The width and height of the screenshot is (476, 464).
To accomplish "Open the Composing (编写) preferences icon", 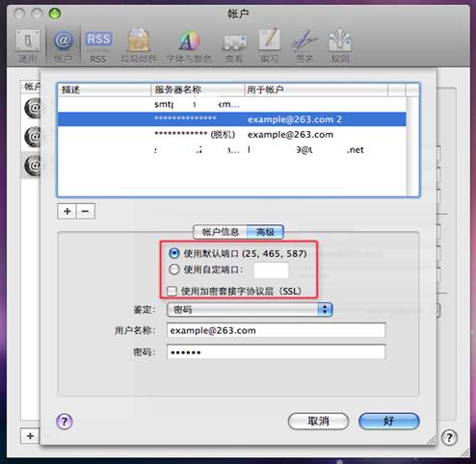I will pos(269,45).
